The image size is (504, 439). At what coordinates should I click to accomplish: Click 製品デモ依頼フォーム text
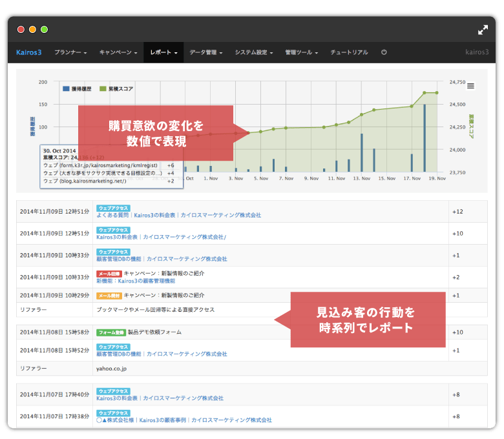tap(154, 332)
